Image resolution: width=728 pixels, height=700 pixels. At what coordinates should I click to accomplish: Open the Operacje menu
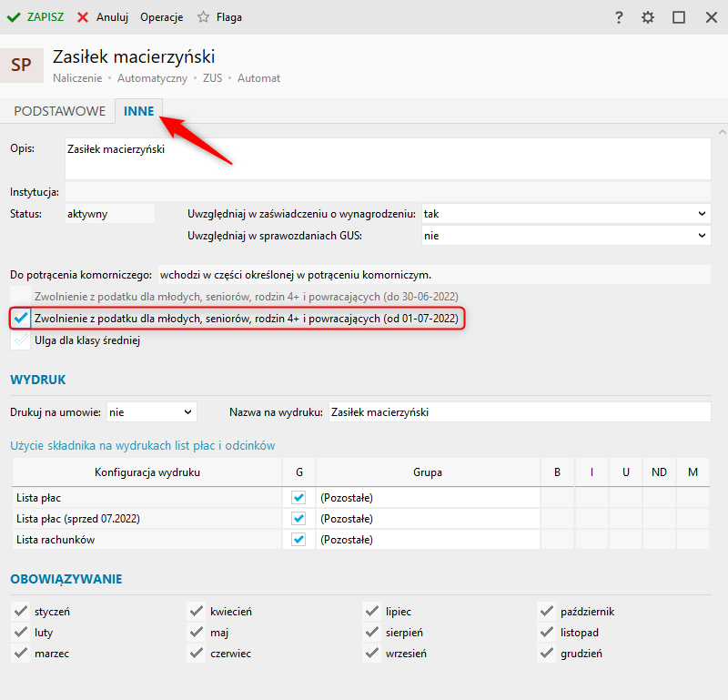162,17
